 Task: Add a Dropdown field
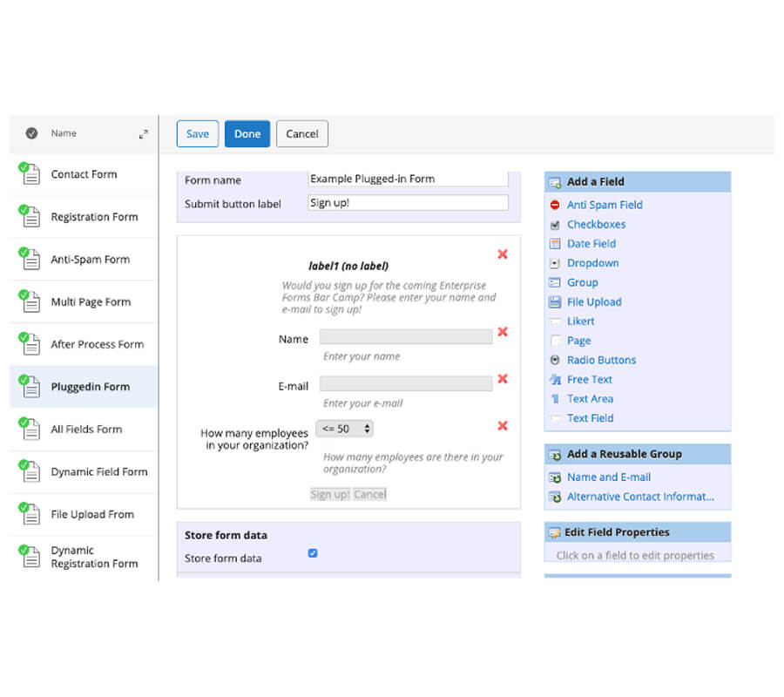pos(592,263)
